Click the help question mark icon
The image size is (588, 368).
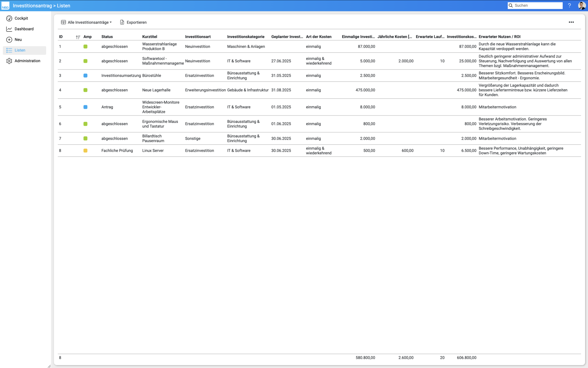569,5
